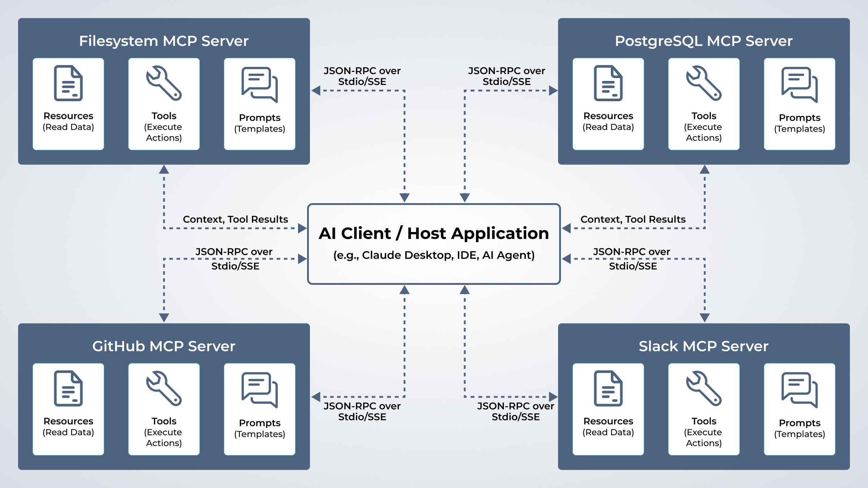
Task: Click the Slack server Prompts chat icon
Action: 800,390
